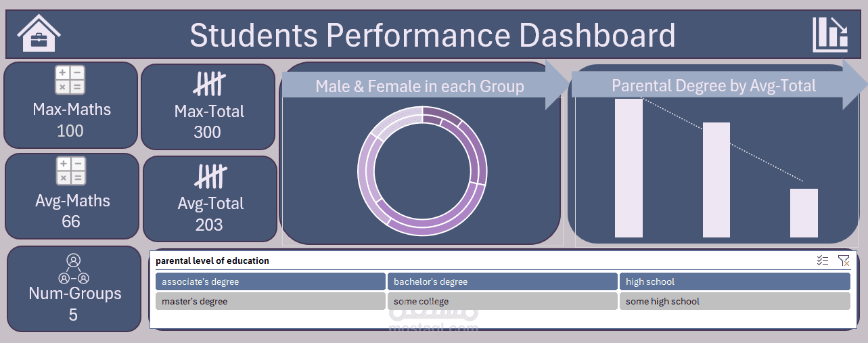
Task: Click the Max-Maths label
Action: (72, 109)
